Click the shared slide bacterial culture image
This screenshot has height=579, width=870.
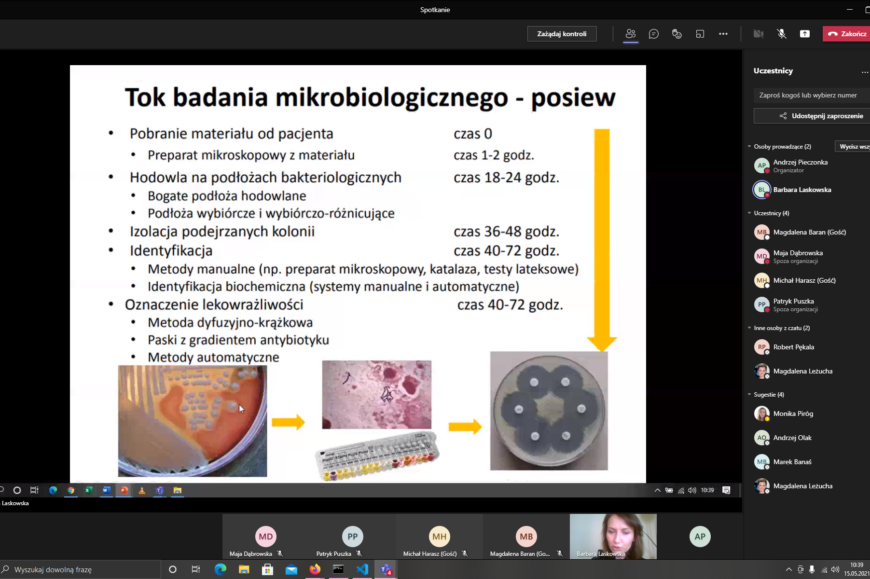pyautogui.click(x=193, y=421)
